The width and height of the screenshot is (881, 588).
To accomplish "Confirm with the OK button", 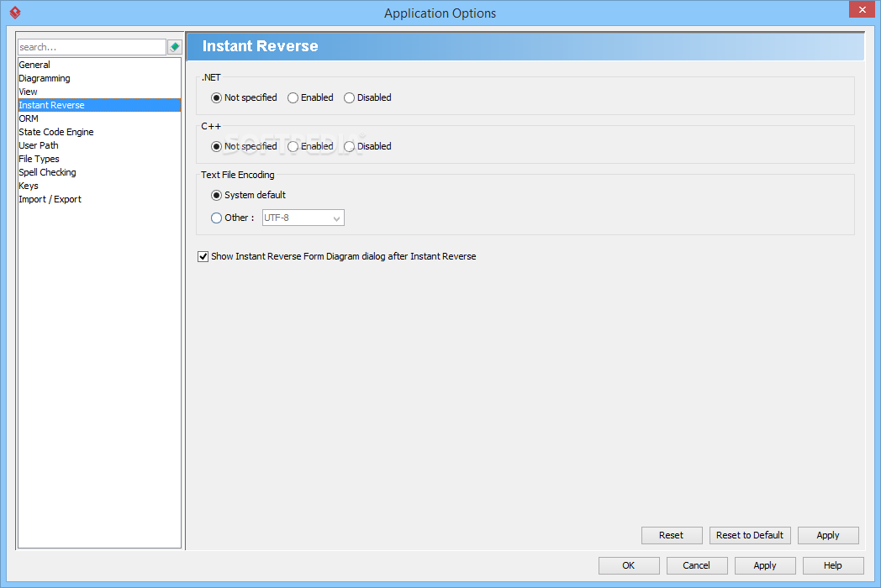I will pyautogui.click(x=629, y=565).
